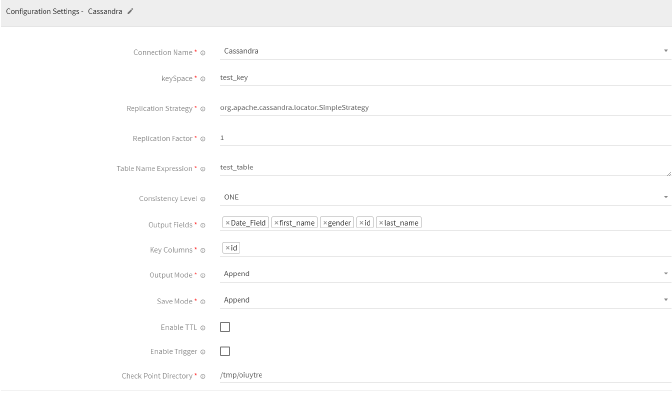Remove last_name tag from Output Fields
Image resolution: width=672 pixels, height=394 pixels.
pos(381,223)
